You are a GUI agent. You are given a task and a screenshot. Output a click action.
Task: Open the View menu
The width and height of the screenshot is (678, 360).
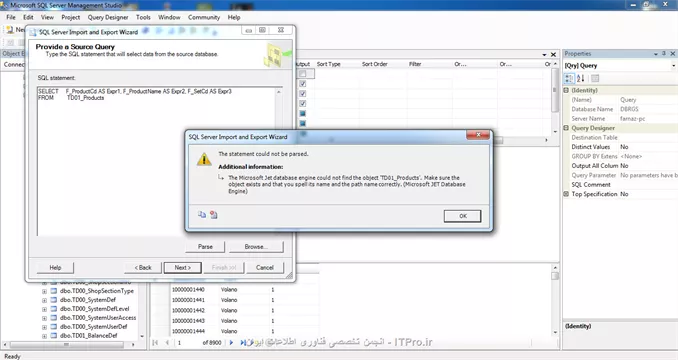[47, 17]
